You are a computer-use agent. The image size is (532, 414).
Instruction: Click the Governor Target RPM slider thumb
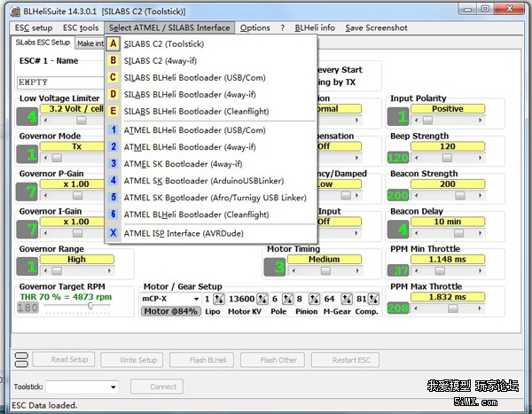tap(90, 306)
